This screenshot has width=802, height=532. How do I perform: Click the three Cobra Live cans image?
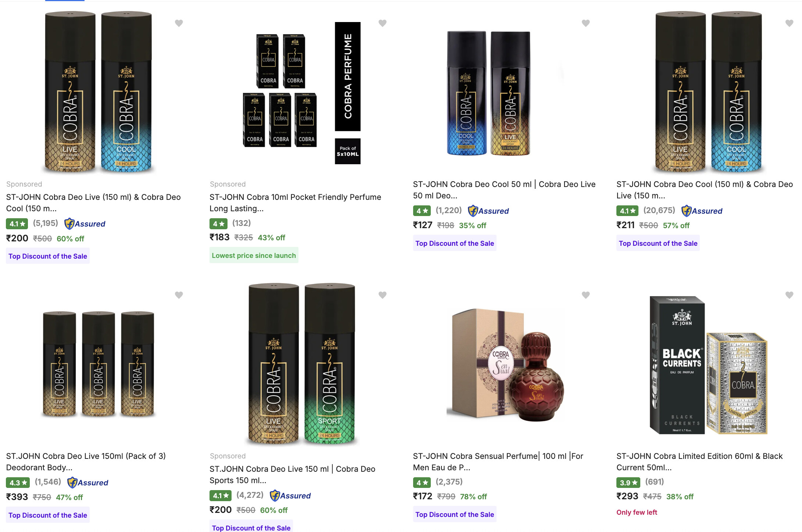click(98, 364)
